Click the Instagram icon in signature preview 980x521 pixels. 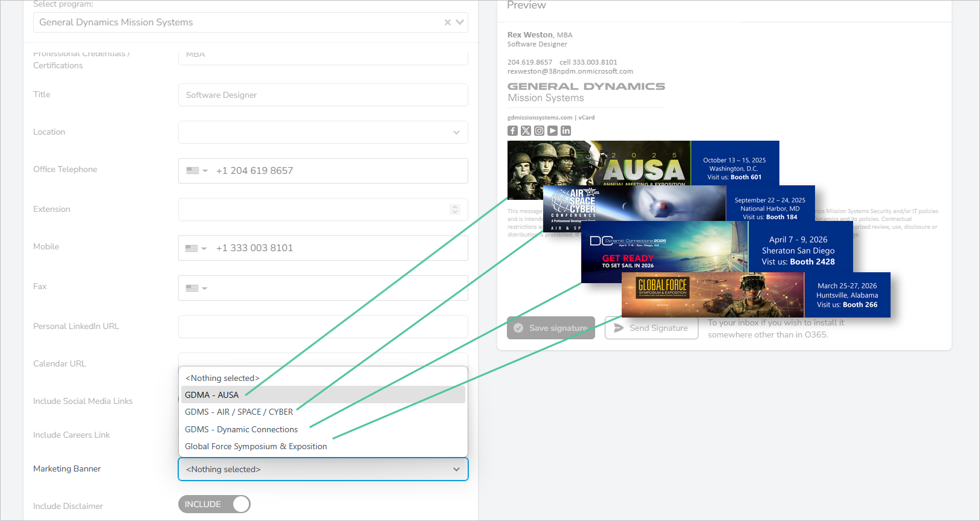tap(539, 131)
